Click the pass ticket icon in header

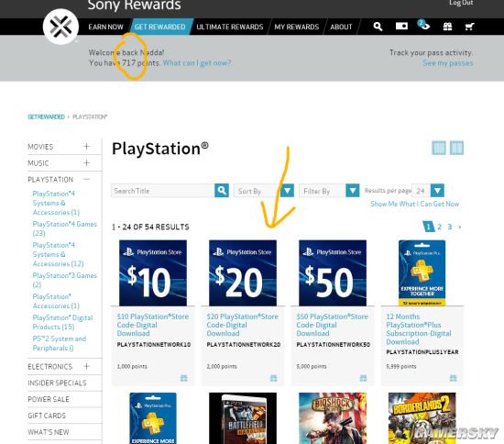tap(401, 26)
